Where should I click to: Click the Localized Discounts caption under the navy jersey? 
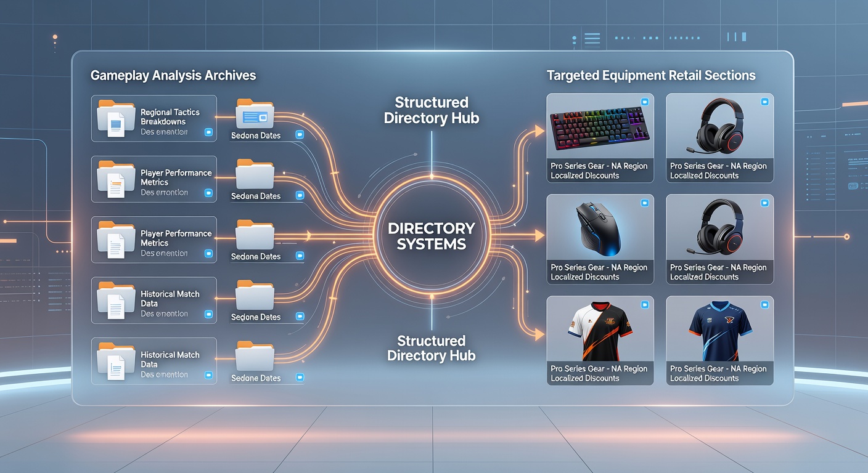[704, 378]
